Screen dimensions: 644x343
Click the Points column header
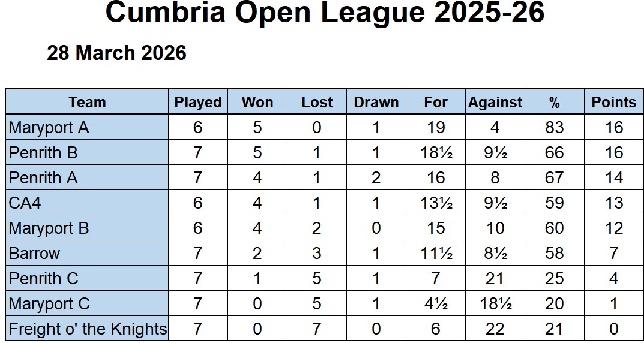click(614, 102)
